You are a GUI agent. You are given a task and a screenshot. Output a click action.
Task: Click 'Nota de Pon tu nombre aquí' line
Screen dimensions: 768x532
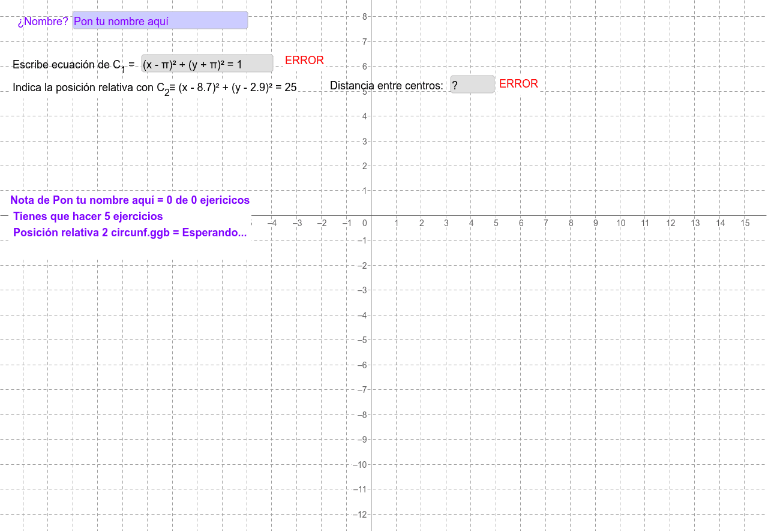[130, 200]
